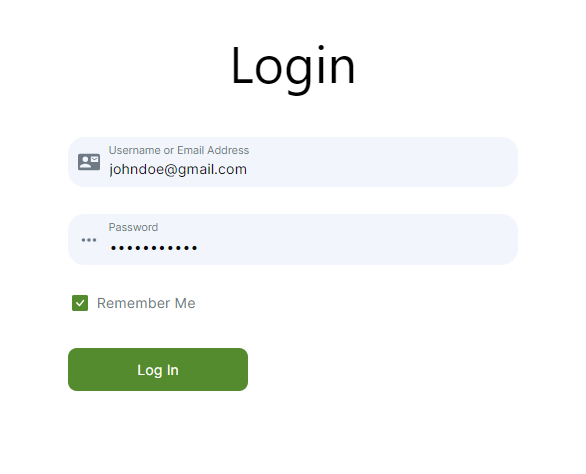
Task: Uncheck the Remember Me checkbox
Action: [80, 303]
